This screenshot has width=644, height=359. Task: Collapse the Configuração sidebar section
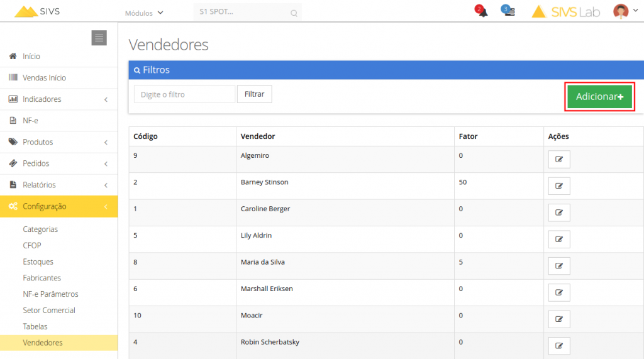[58, 206]
